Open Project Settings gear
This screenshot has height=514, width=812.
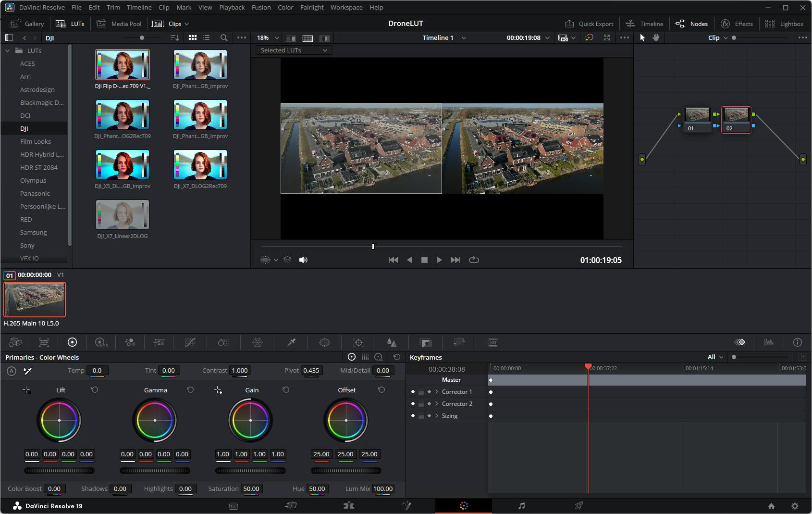[x=795, y=506]
